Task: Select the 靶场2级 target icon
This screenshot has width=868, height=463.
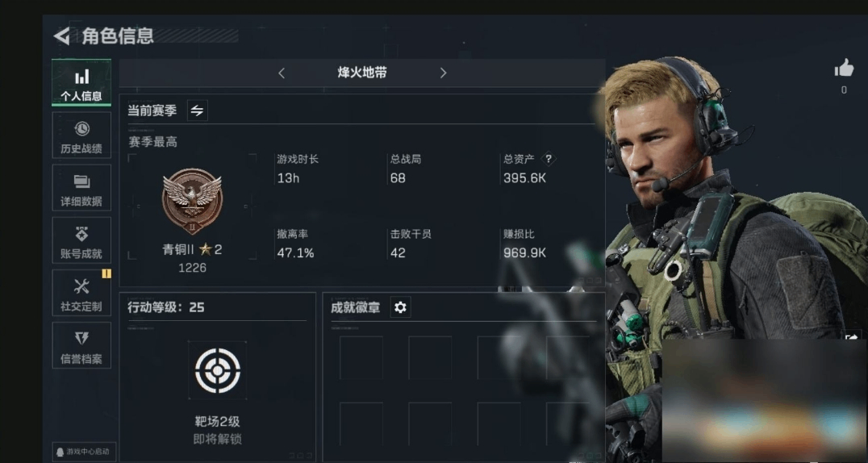Action: pos(218,370)
